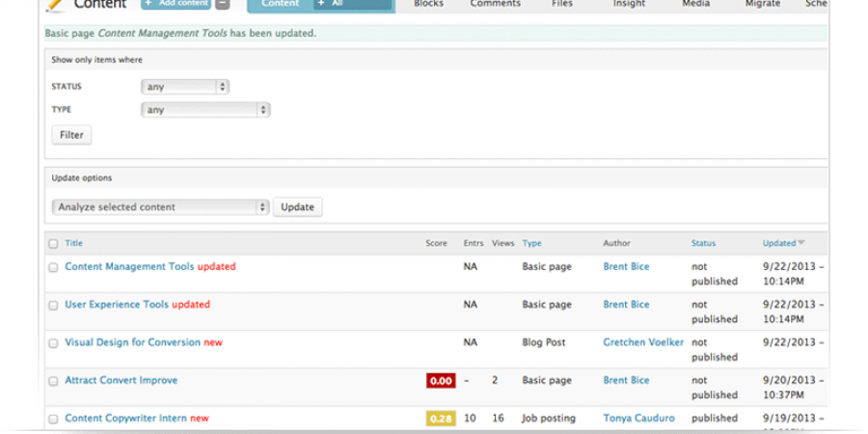Click the red 0.00 score badge

pyautogui.click(x=441, y=381)
